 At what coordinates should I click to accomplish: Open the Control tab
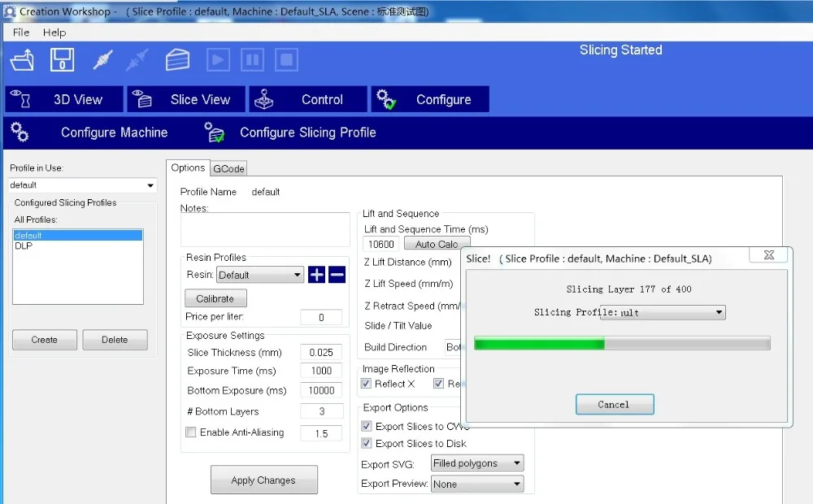point(308,99)
